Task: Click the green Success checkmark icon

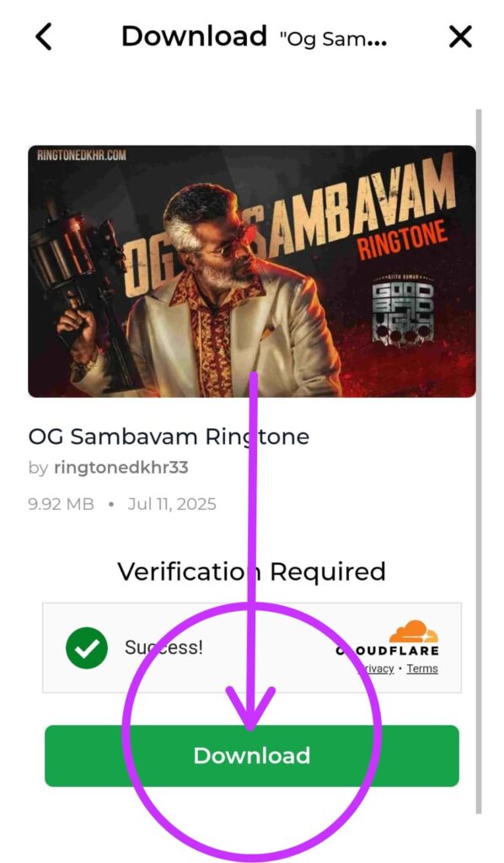Action: [x=86, y=648]
